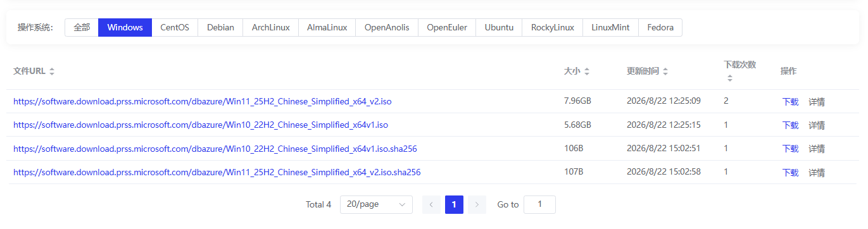Sort by file URL column icon
Screen dimensions: 868x229
click(x=52, y=71)
